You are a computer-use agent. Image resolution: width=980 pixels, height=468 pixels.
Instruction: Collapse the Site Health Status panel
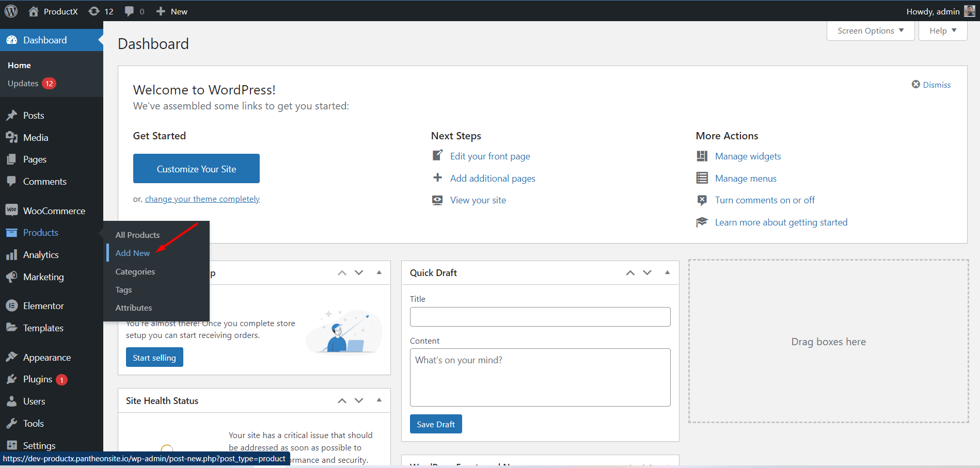coord(379,400)
